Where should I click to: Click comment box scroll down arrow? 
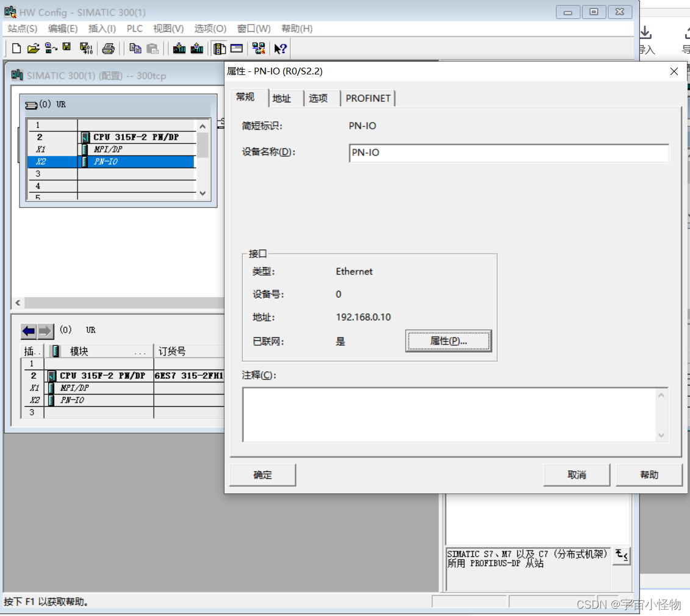click(x=661, y=435)
